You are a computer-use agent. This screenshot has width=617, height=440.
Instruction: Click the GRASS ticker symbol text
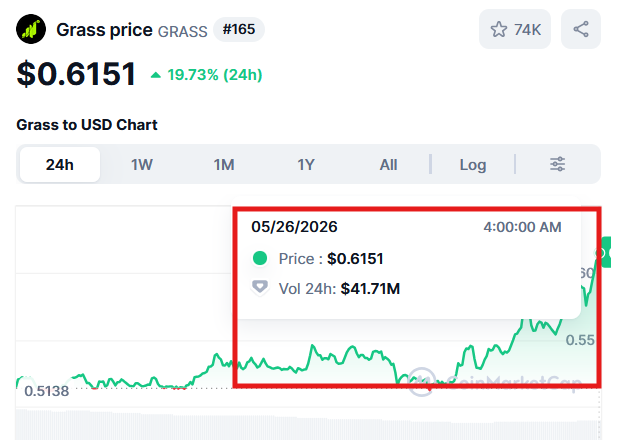point(183,31)
